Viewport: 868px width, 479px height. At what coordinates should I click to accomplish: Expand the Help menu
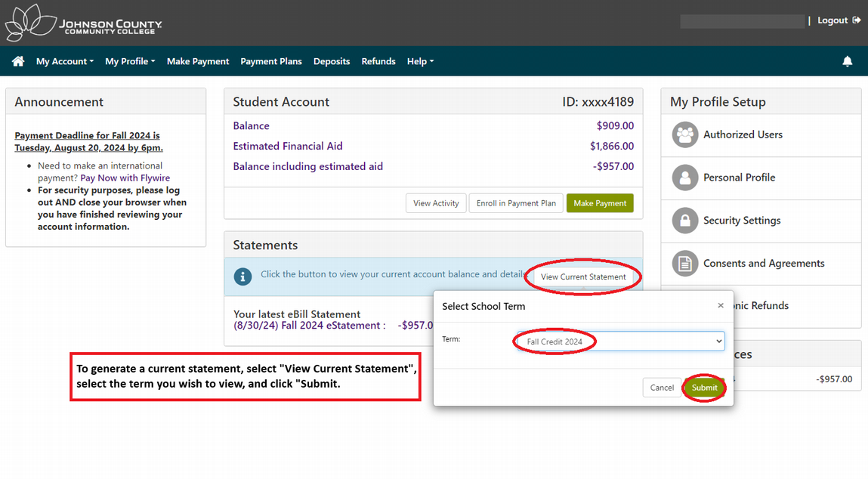[420, 61]
